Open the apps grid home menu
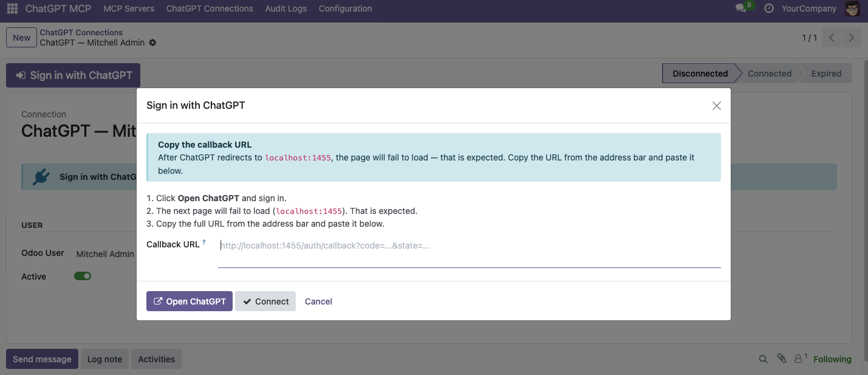The image size is (868, 375). pyautogui.click(x=12, y=9)
